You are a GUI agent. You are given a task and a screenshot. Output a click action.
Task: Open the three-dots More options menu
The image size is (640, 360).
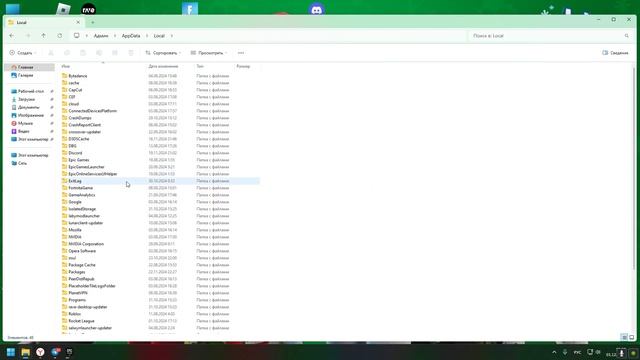241,53
